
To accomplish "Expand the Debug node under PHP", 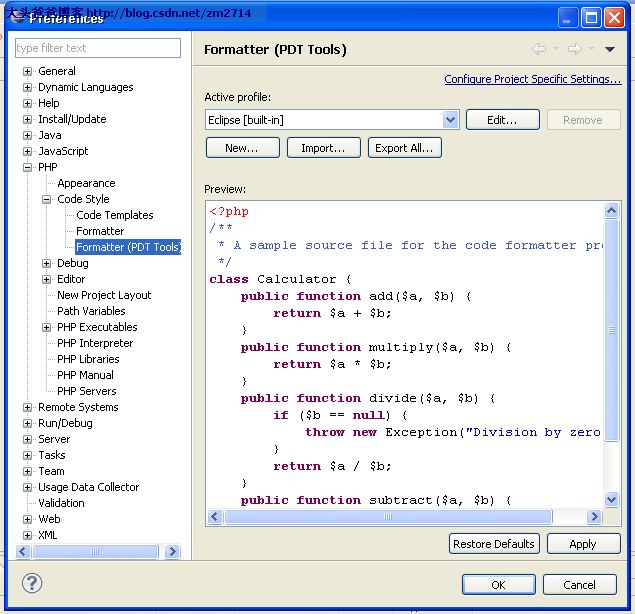I will (x=47, y=263).
